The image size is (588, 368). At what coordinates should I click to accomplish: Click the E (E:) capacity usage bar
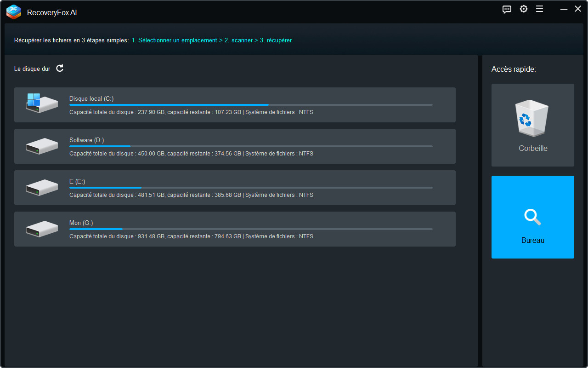tap(251, 188)
